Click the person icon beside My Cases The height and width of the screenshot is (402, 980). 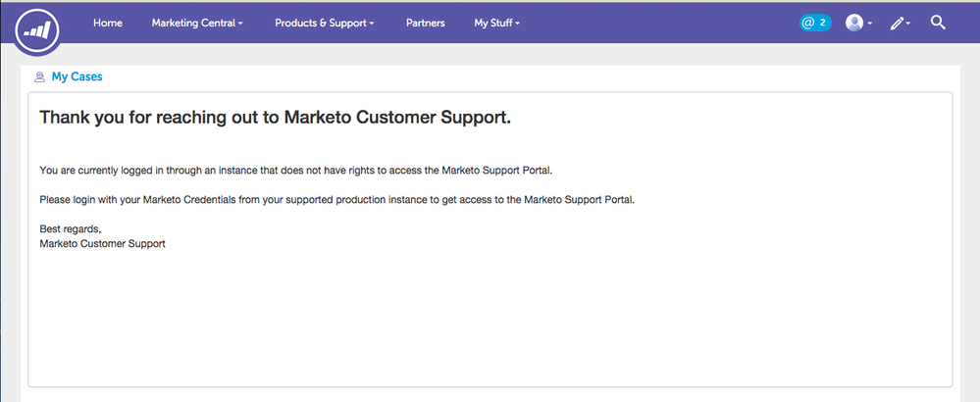click(x=39, y=76)
